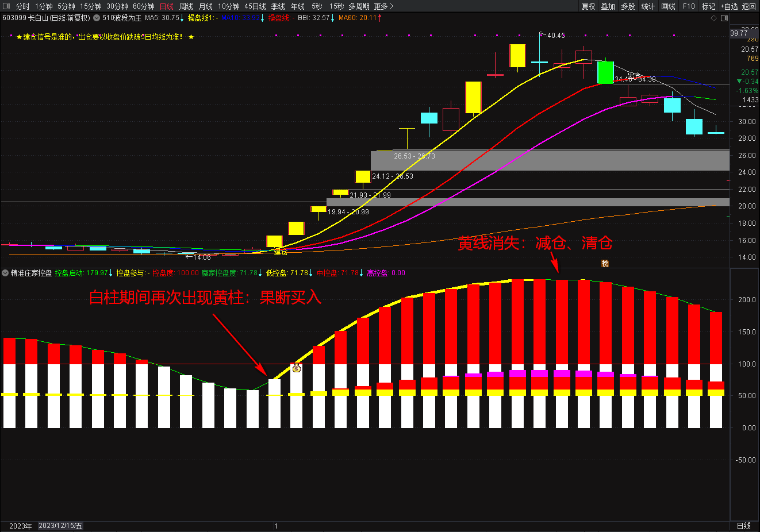Click the 中控盘: 71.78 label
Screen dimensions: 760x532
340,273
